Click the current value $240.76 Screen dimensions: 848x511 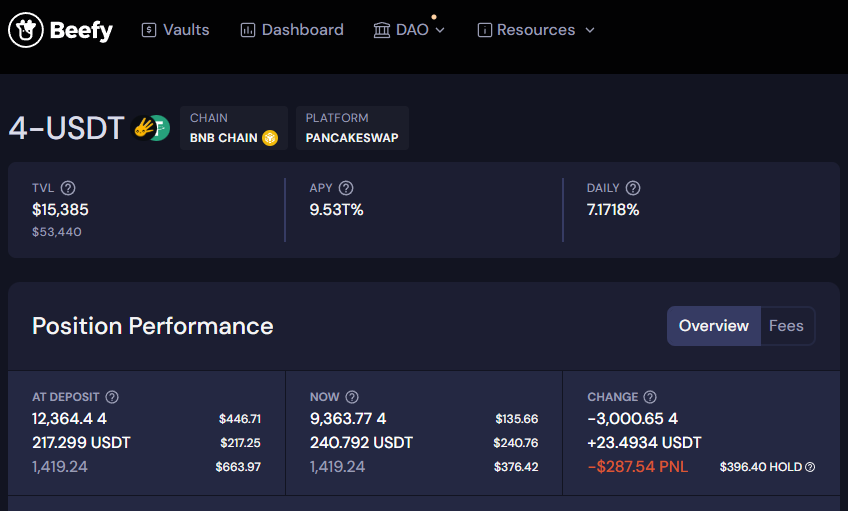[x=516, y=443]
